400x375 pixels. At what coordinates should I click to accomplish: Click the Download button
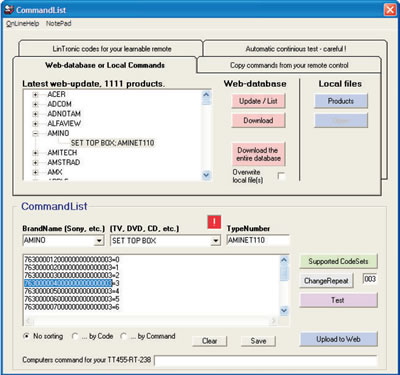point(258,120)
